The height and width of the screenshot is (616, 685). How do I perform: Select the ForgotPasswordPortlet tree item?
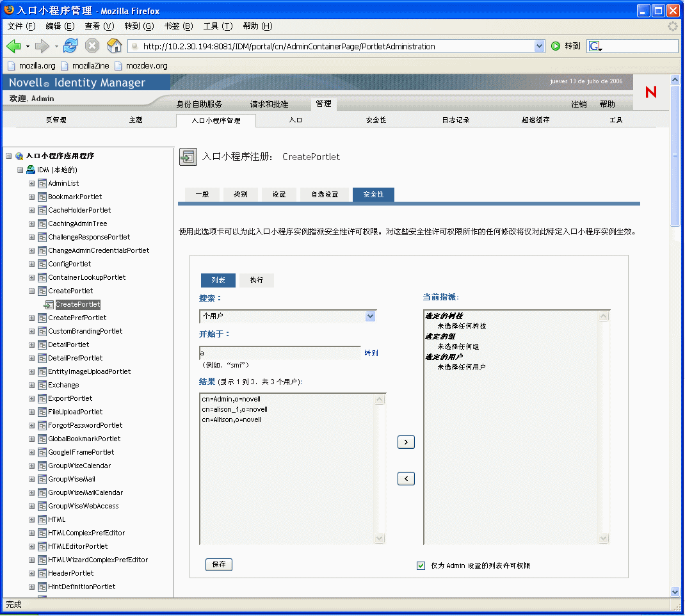[x=85, y=426]
